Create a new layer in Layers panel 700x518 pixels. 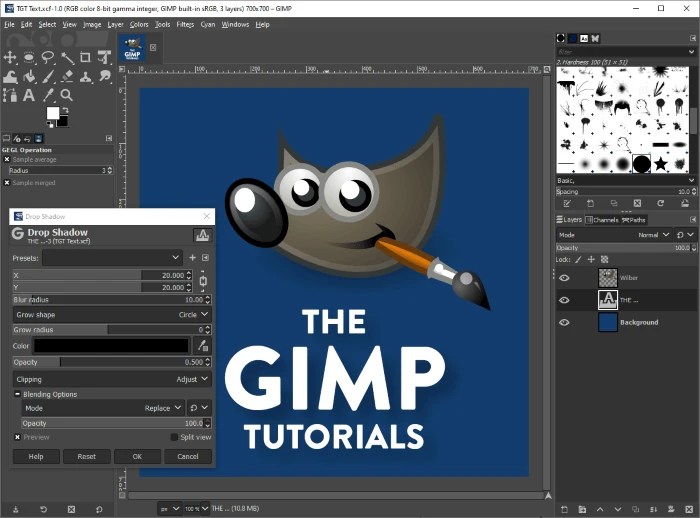tap(564, 509)
